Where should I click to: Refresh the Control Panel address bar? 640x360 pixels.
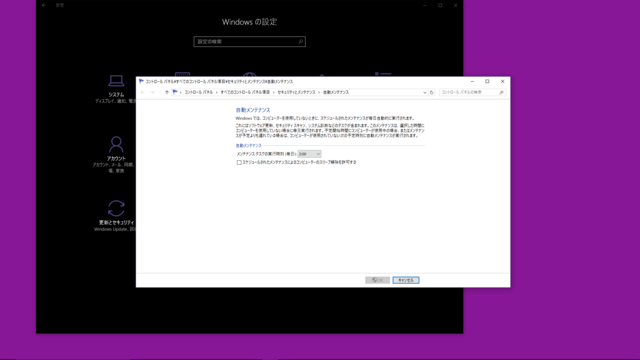coord(432,93)
